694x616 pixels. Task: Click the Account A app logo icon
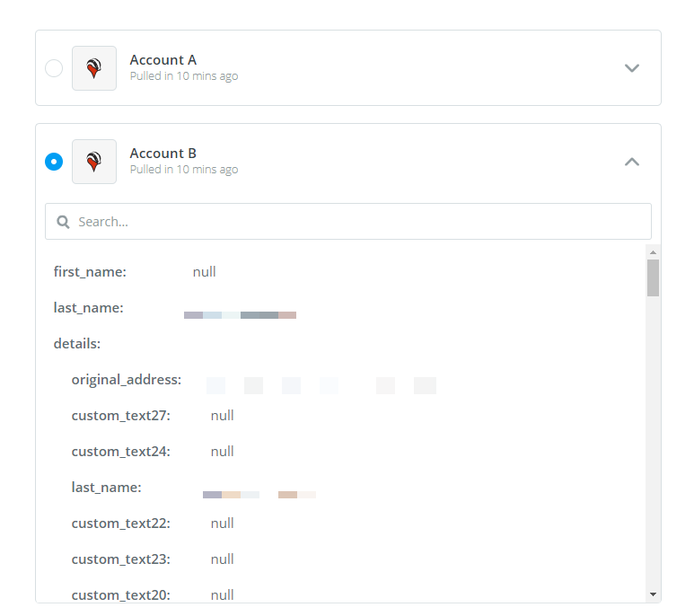coord(94,68)
